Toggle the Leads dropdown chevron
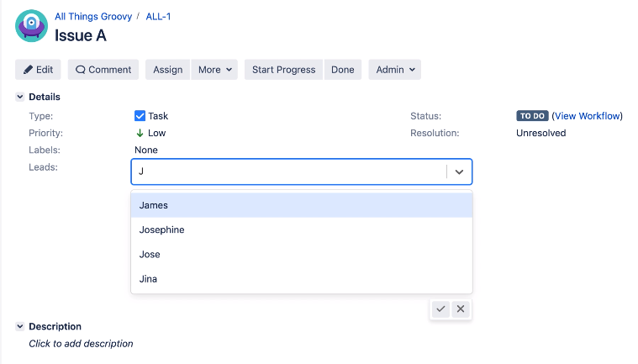Image resolution: width=638 pixels, height=364 pixels. coord(459,171)
